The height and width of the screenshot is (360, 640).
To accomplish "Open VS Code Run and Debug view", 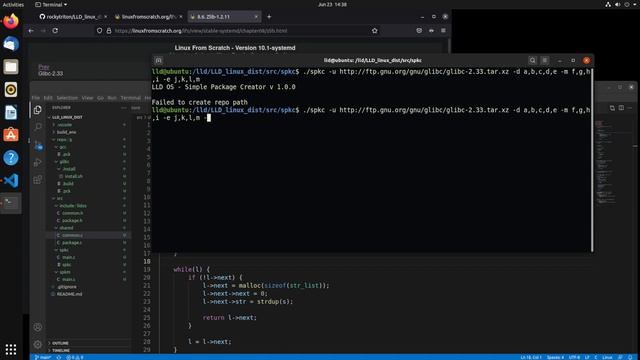I will point(38,162).
